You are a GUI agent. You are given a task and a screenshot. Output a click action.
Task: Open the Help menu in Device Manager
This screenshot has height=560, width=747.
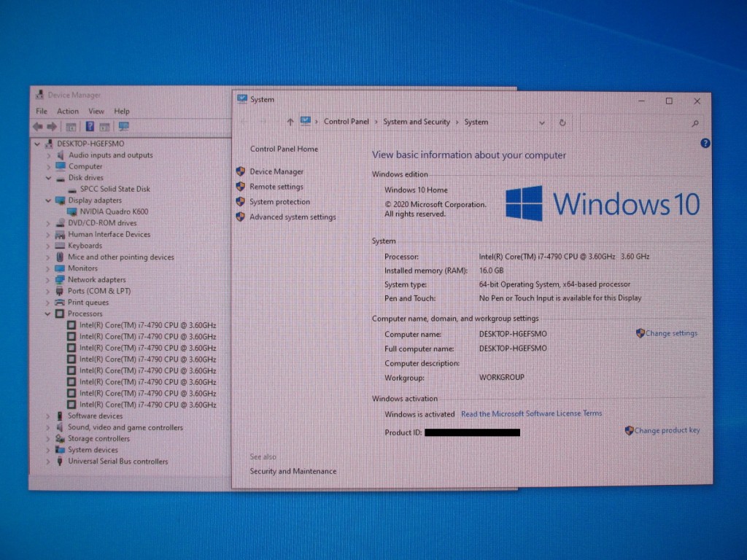[x=122, y=111]
